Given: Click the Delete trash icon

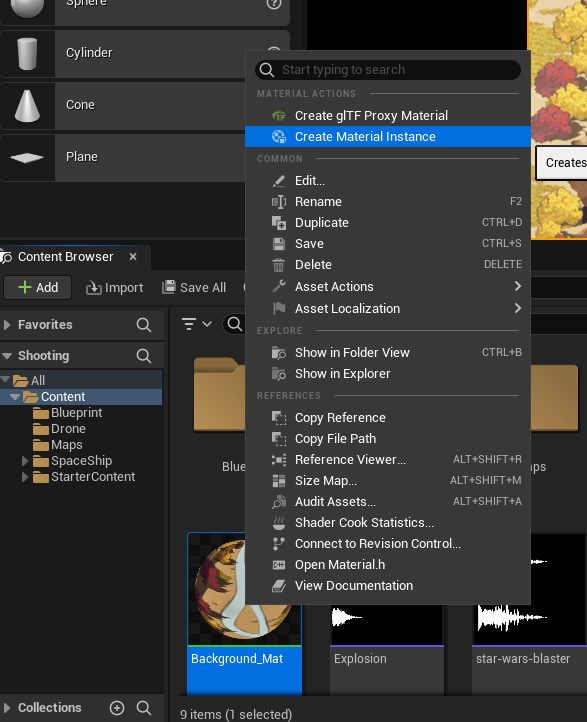Looking at the screenshot, I should click(x=279, y=265).
